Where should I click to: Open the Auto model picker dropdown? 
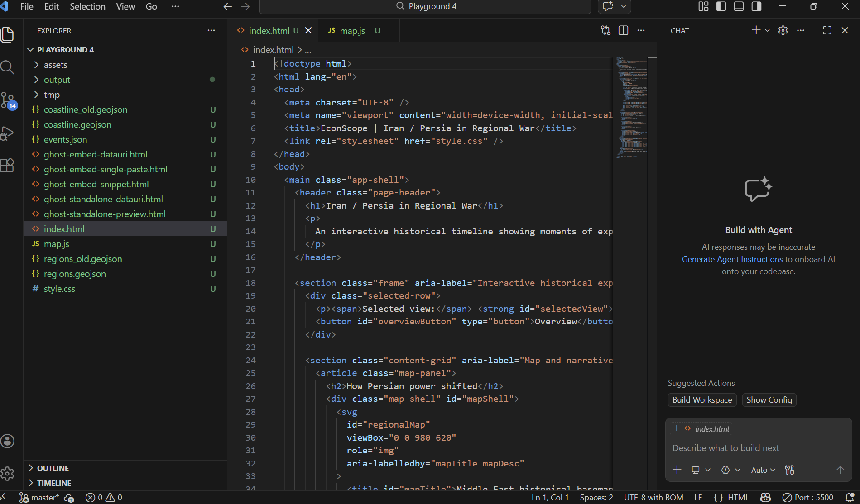(763, 470)
